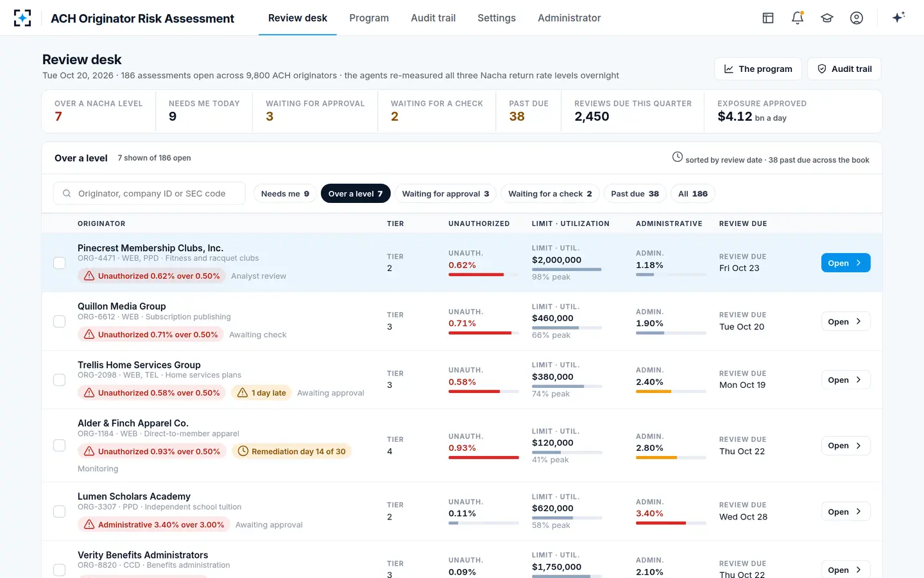
Task: Click Alder & Finch's $120,000 utilization bar
Action: 567,452
